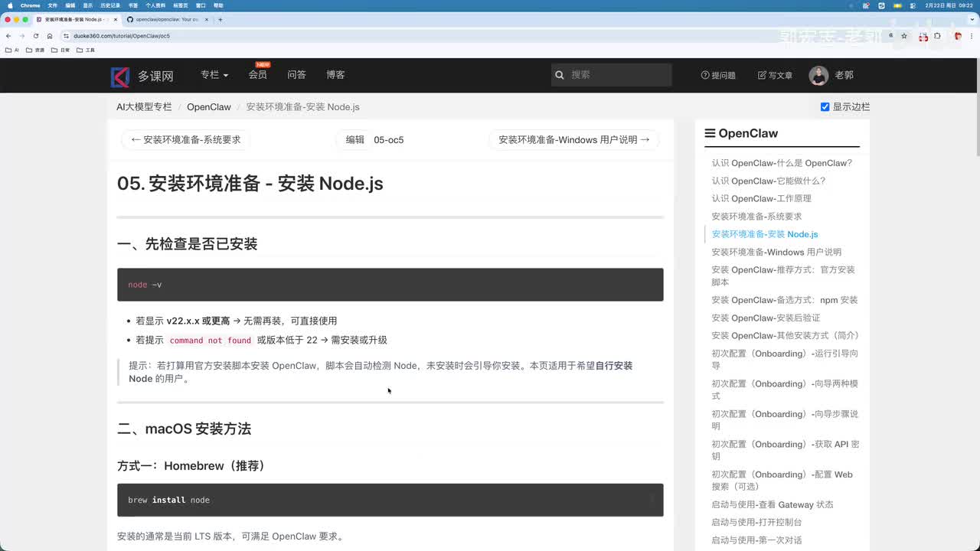Open the browser home page
The width and height of the screenshot is (980, 551).
pyautogui.click(x=49, y=36)
